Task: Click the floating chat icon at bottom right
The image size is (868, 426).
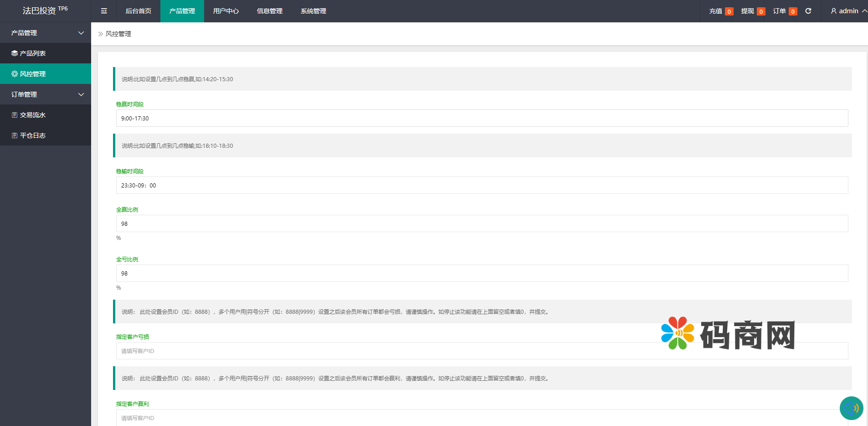Action: (851, 408)
